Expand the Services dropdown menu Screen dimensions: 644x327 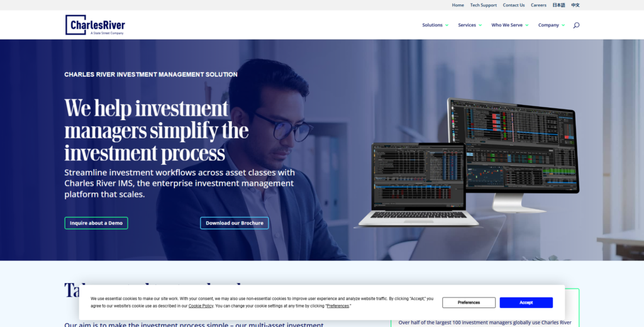[470, 25]
